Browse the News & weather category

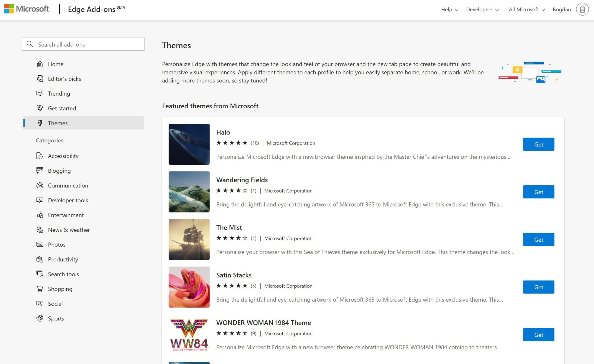pyautogui.click(x=83, y=229)
